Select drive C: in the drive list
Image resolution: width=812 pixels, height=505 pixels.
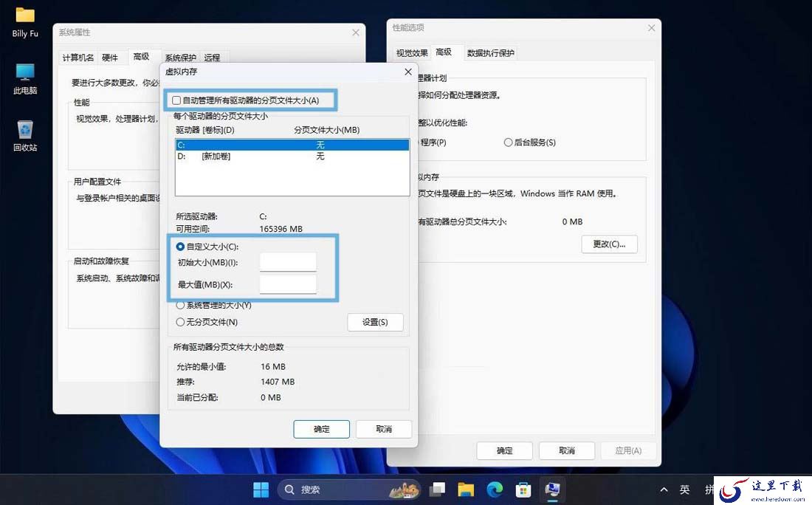[292, 145]
